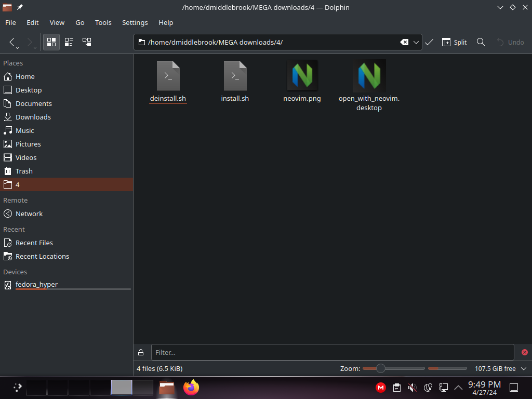Switch to Compact view mode
The height and width of the screenshot is (399, 532).
69,42
